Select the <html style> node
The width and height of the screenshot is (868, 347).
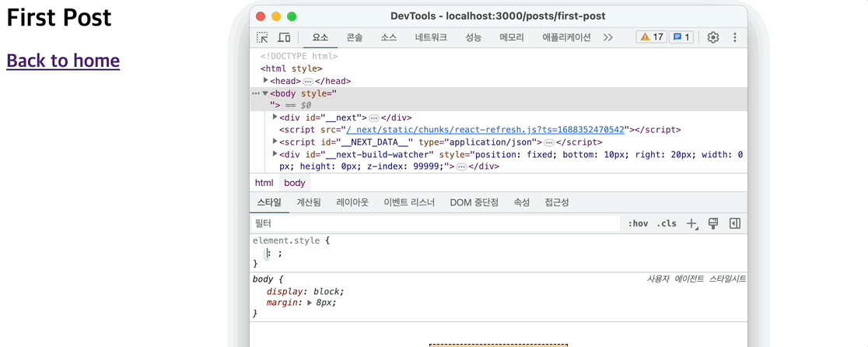[291, 68]
